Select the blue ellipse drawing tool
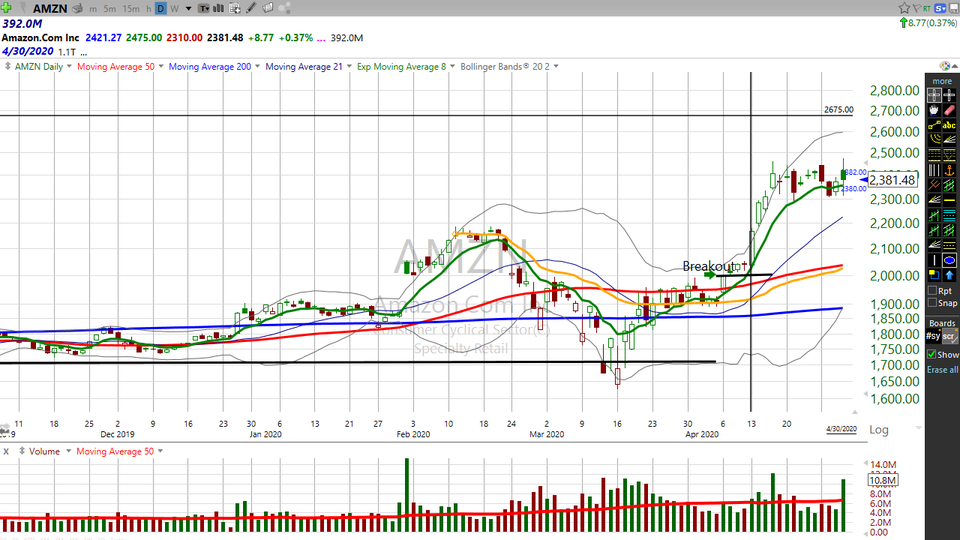 click(x=949, y=260)
